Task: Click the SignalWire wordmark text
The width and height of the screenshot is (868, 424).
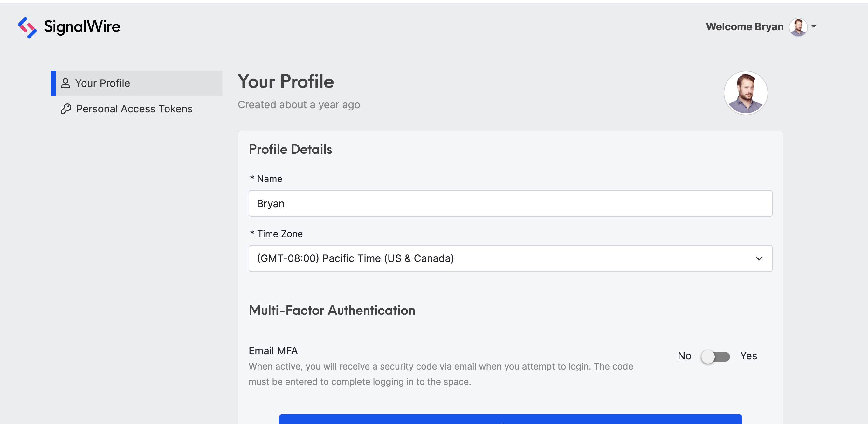Action: (82, 27)
